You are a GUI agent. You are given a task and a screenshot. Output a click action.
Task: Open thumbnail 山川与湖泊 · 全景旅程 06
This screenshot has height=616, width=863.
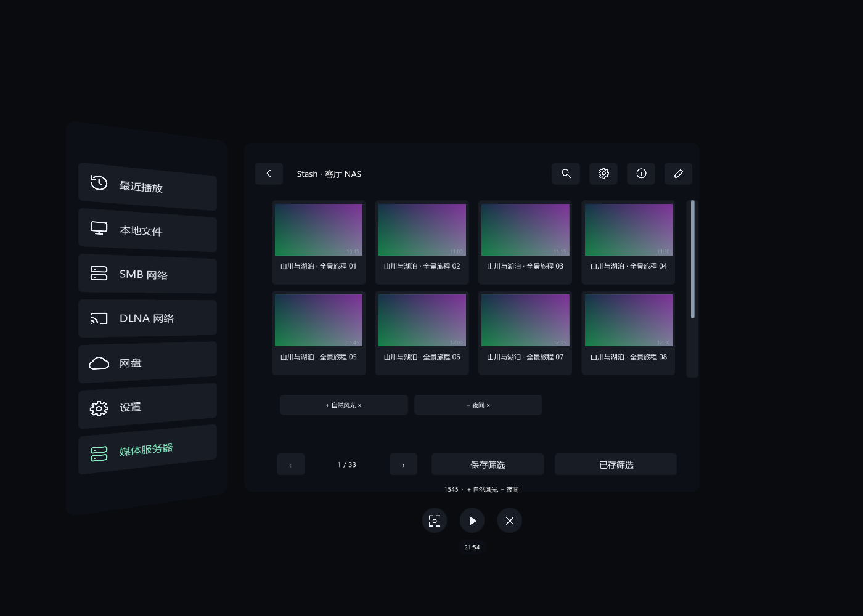click(422, 333)
